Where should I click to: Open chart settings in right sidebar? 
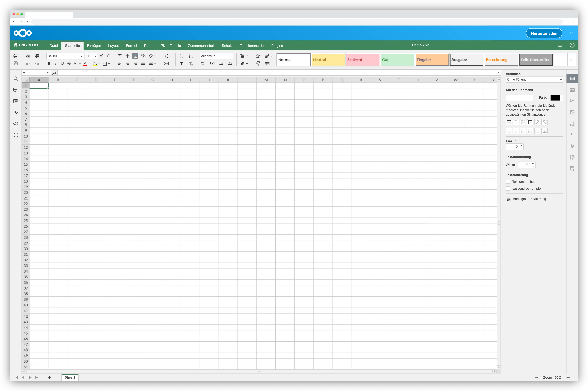coord(572,124)
